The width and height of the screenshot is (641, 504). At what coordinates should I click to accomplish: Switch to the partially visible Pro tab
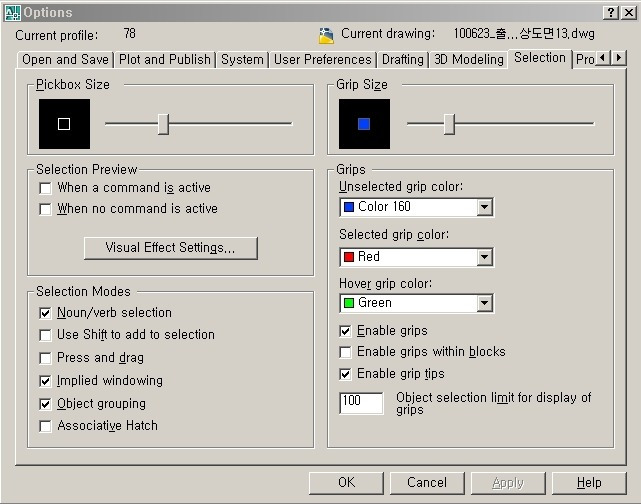(x=585, y=60)
